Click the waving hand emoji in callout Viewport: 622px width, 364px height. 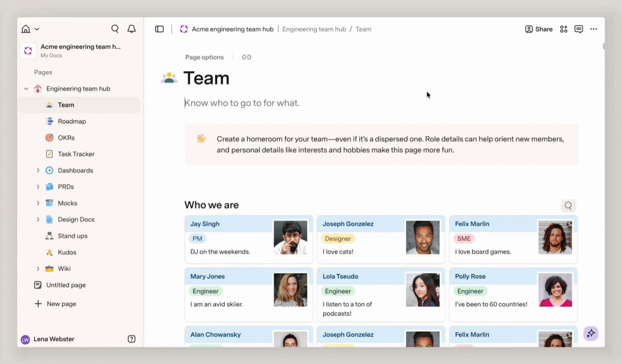point(201,139)
